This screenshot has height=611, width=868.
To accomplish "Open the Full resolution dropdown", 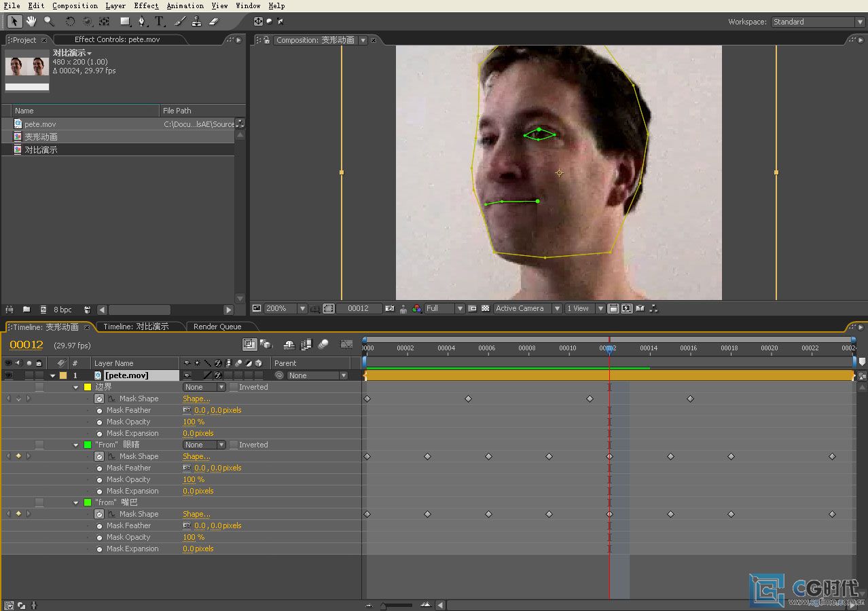I will click(x=445, y=308).
